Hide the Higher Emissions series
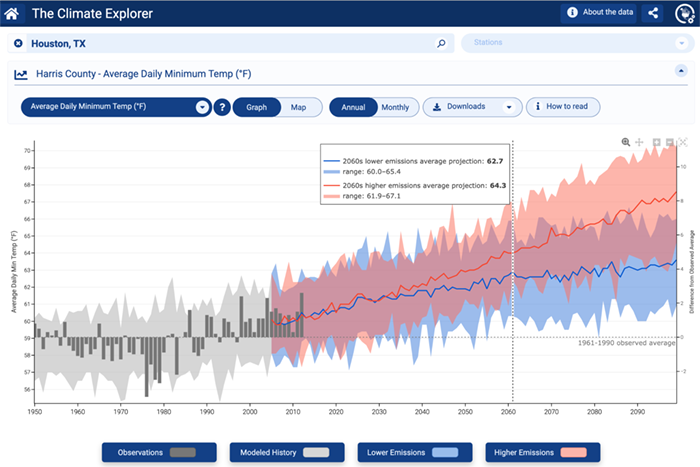 (541, 453)
